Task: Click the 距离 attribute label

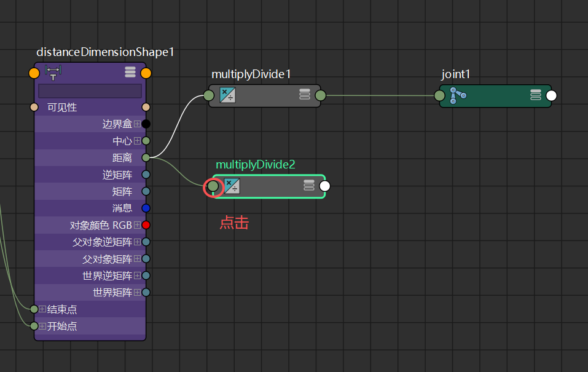Action: (122, 157)
